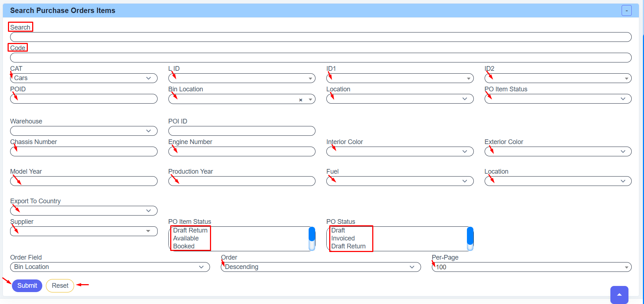Focus the Code text field
644x304 pixels.
(x=321, y=57)
